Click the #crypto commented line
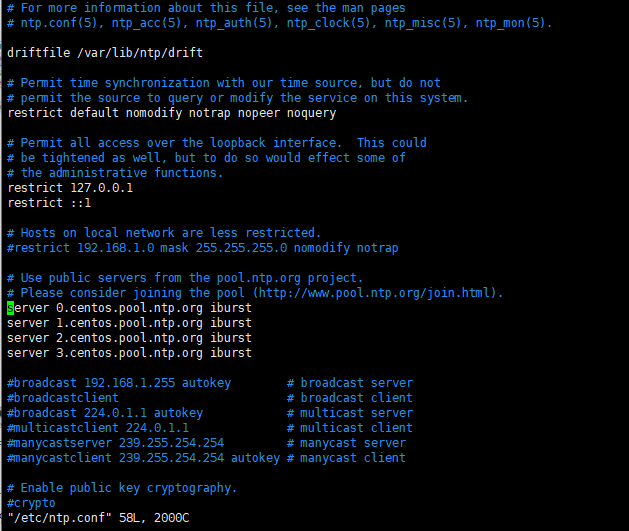This screenshot has height=531, width=629. (x=31, y=503)
